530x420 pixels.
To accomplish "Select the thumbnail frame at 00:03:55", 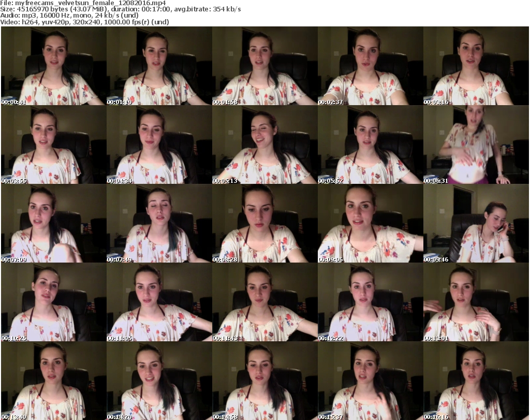I will click(54, 144).
